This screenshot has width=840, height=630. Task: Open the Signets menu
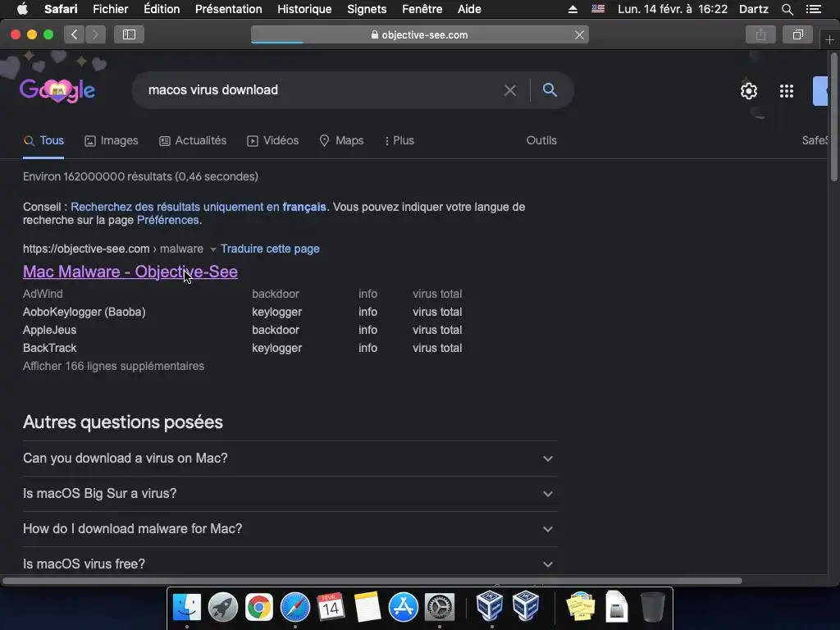tap(367, 9)
